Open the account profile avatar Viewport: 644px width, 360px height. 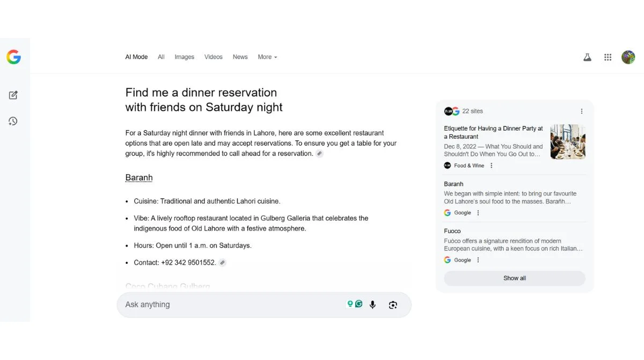point(628,57)
